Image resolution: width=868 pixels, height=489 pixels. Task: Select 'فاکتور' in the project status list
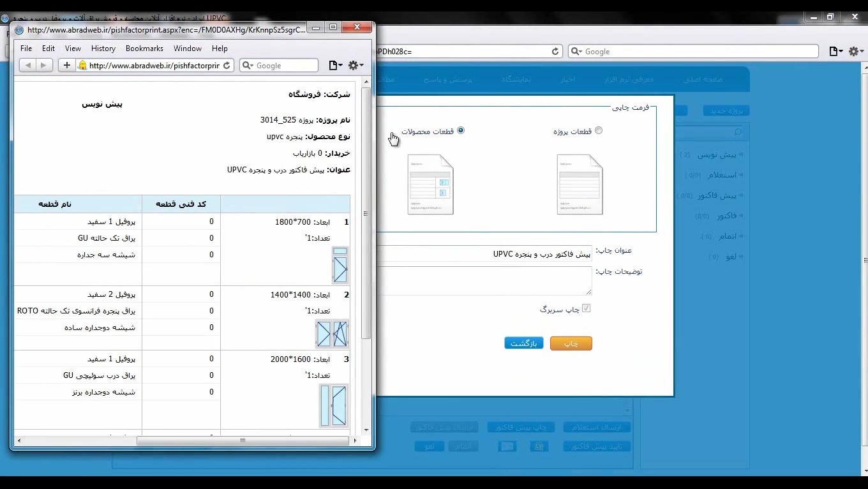click(726, 216)
